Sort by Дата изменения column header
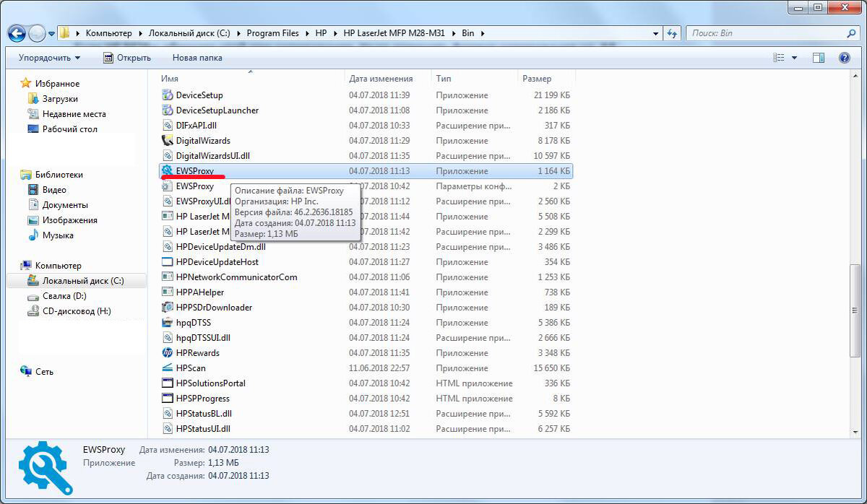This screenshot has height=504, width=867. pos(387,79)
